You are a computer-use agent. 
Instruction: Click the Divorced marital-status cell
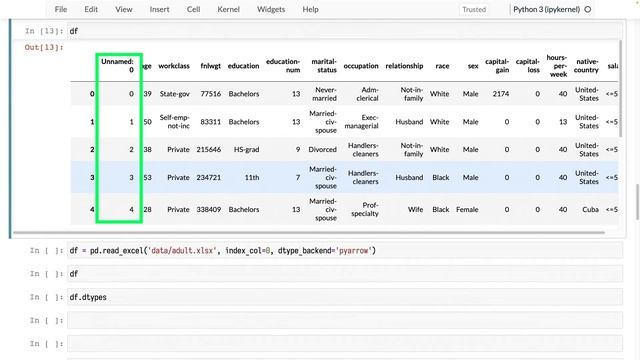click(x=322, y=149)
